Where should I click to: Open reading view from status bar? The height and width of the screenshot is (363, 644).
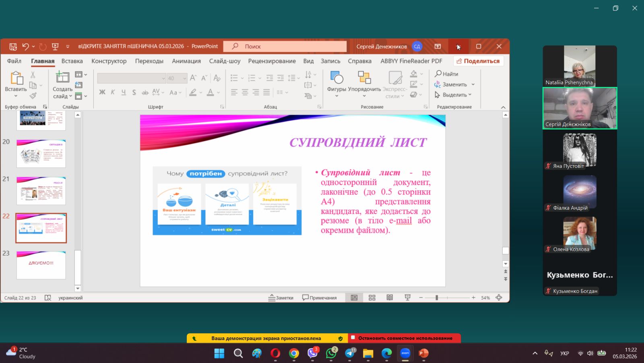click(390, 298)
